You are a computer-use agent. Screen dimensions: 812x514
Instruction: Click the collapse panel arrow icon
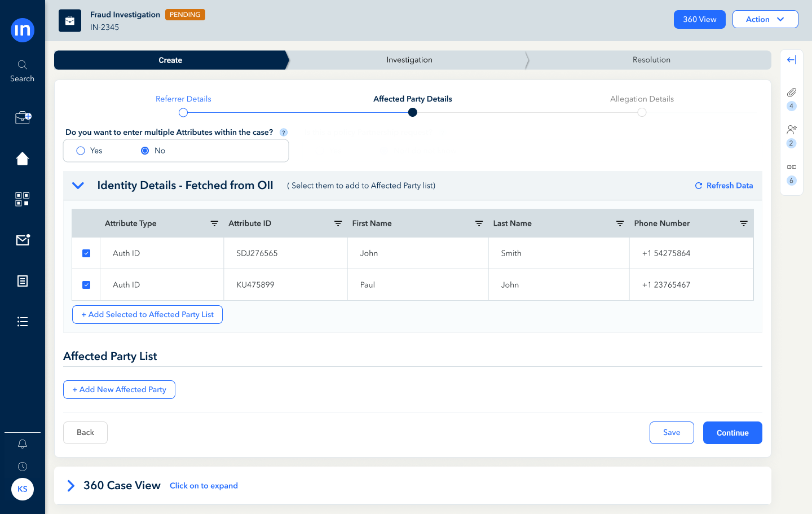tap(792, 60)
